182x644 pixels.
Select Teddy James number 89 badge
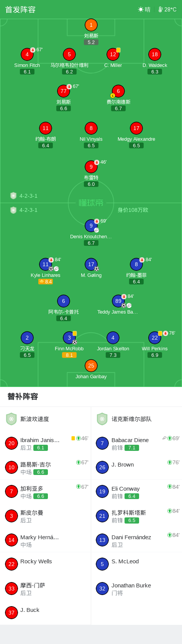pos(118,301)
